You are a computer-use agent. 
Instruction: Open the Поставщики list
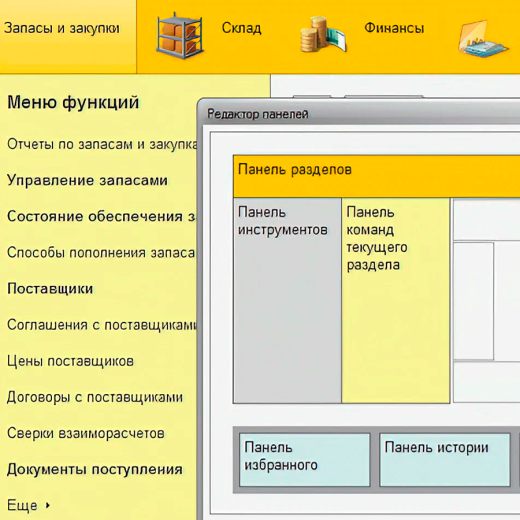[50, 289]
